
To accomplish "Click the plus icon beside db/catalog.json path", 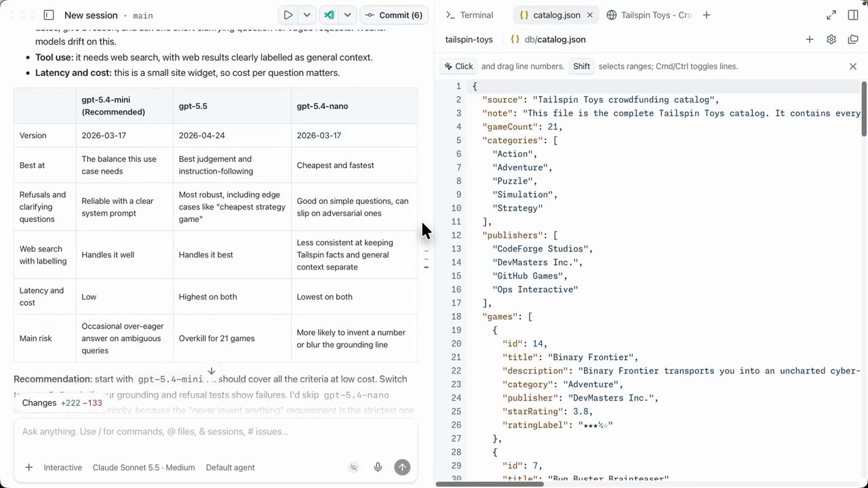I will [x=809, y=39].
